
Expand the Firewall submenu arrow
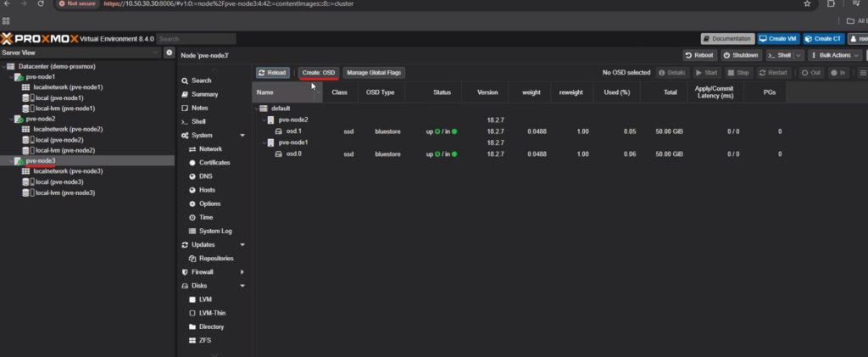pyautogui.click(x=242, y=272)
